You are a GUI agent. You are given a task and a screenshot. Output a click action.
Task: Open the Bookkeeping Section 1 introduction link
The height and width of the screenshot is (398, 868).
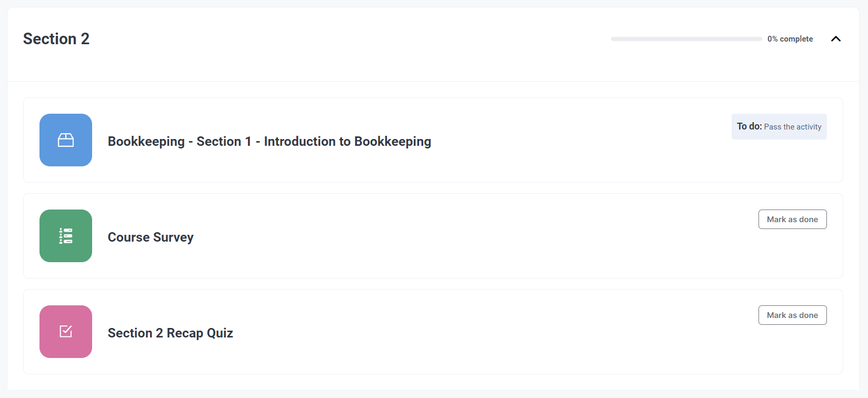(x=269, y=141)
